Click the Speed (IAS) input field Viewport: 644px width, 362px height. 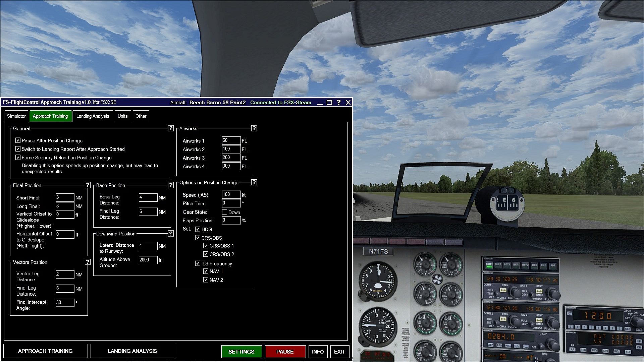pos(231,195)
